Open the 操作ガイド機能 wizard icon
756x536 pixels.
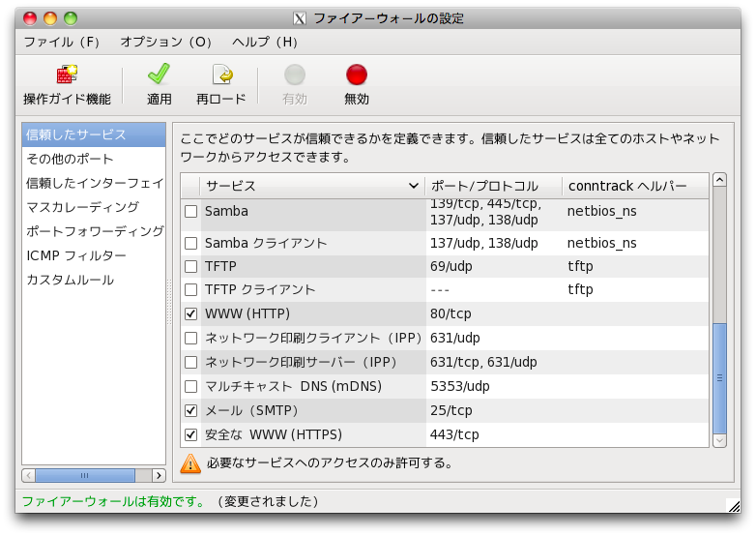(x=67, y=75)
